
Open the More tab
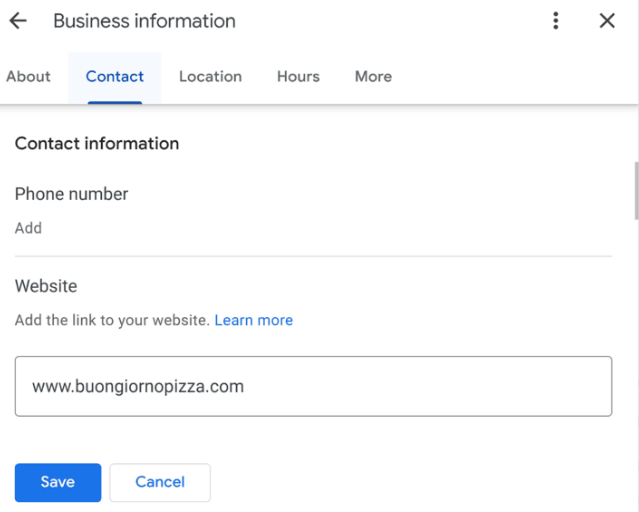[373, 76]
